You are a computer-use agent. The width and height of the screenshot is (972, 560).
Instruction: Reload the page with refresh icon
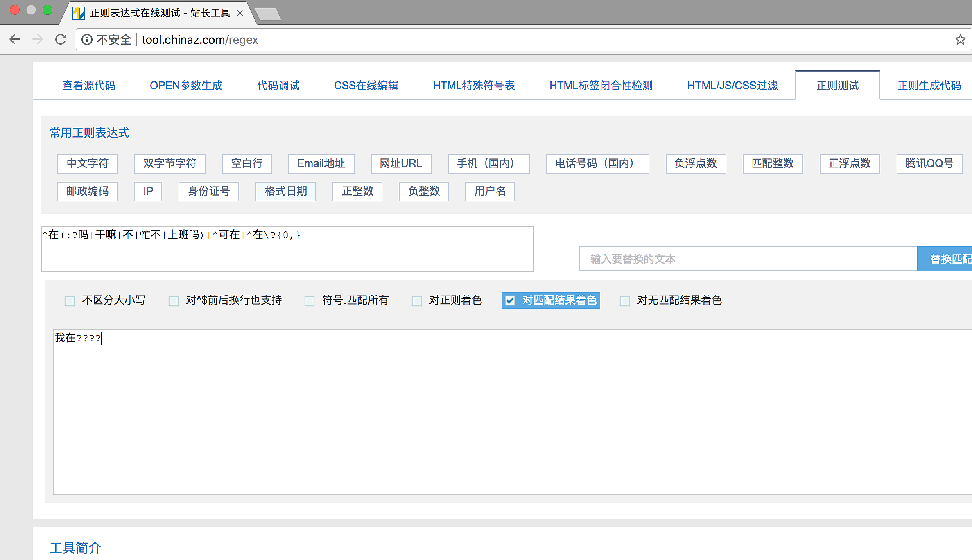click(61, 39)
